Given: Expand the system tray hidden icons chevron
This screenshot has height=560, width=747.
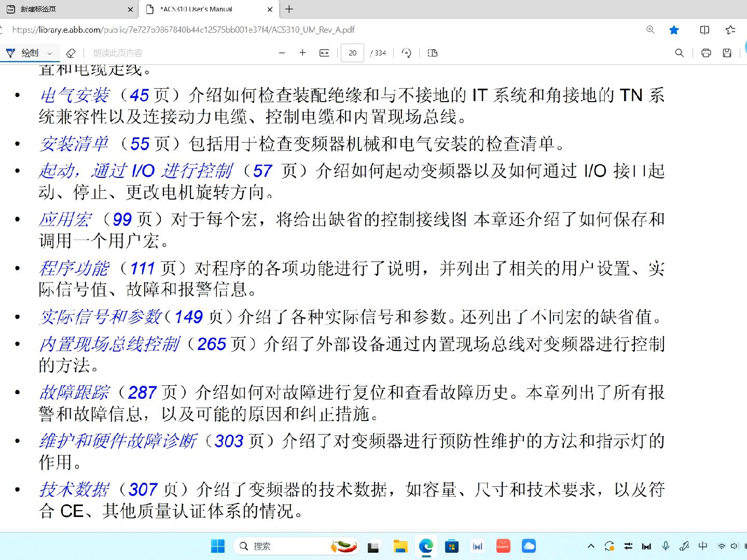Looking at the screenshot, I should click(x=591, y=546).
